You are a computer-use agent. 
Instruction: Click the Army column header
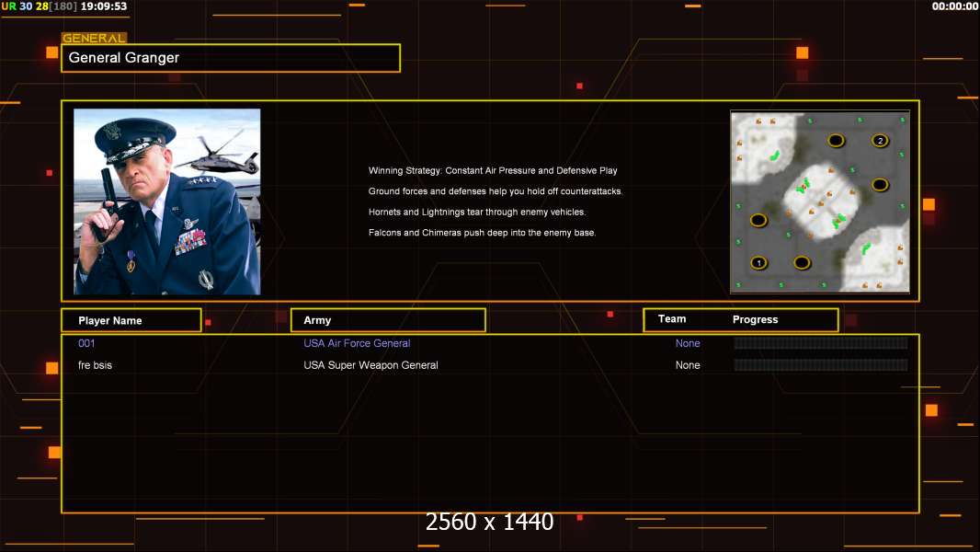[388, 320]
